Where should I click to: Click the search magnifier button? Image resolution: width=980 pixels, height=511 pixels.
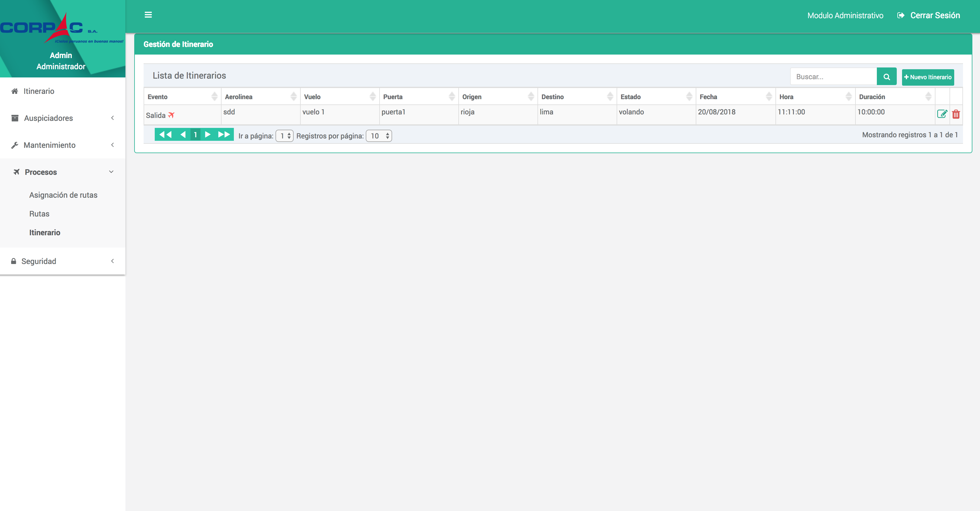point(887,77)
